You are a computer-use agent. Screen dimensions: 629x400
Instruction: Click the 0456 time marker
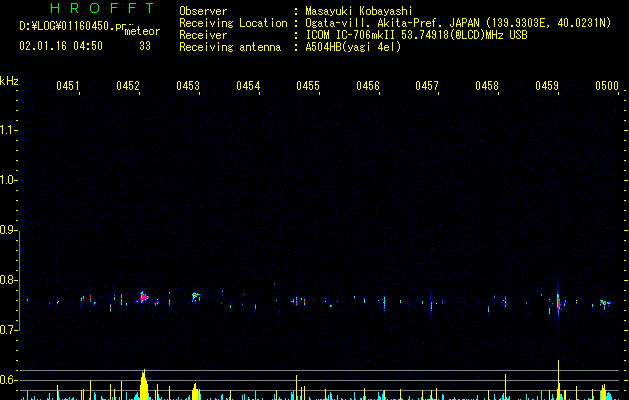(x=367, y=85)
